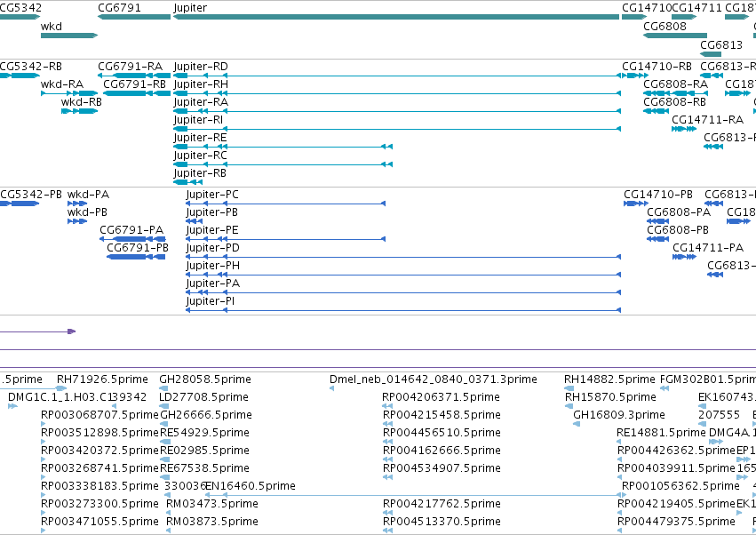Select EST RP004162666.5prime

(x=442, y=451)
